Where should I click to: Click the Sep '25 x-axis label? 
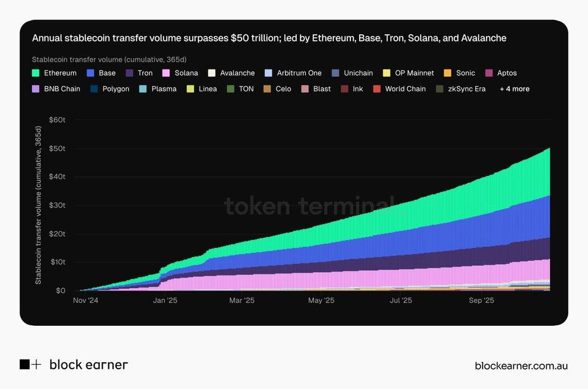coord(481,301)
